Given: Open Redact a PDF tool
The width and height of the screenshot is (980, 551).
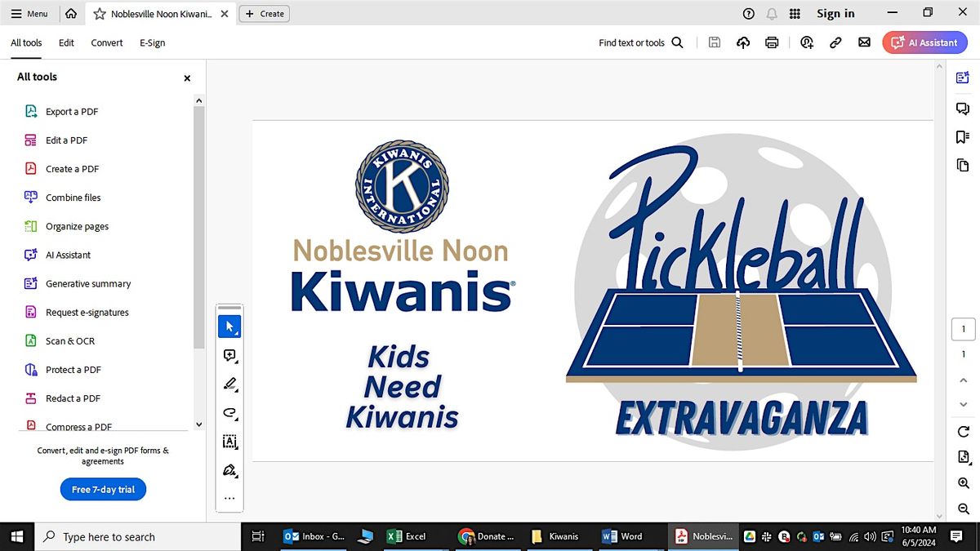Looking at the screenshot, I should coord(73,398).
